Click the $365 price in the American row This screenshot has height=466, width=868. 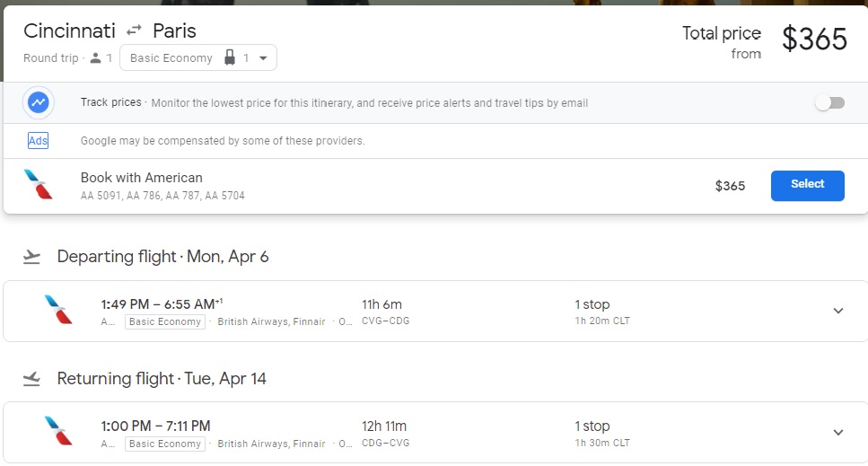(x=730, y=186)
